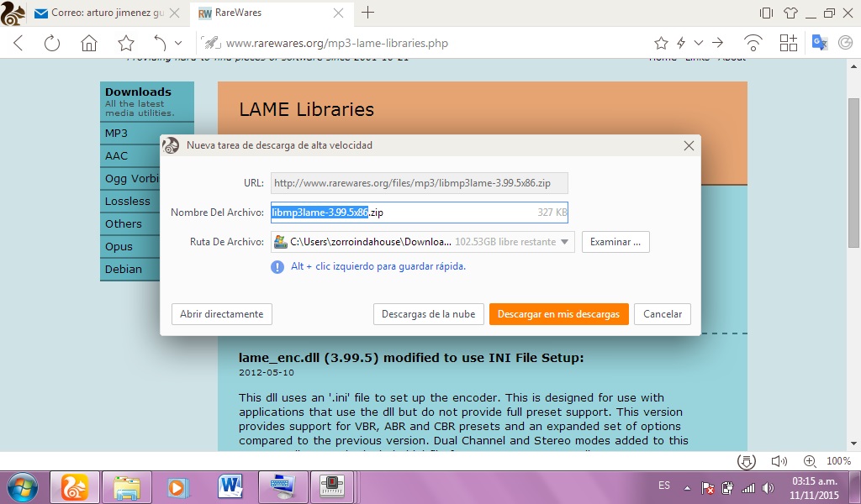Click the system volume tray icon
This screenshot has height=504, width=861.
769,487
